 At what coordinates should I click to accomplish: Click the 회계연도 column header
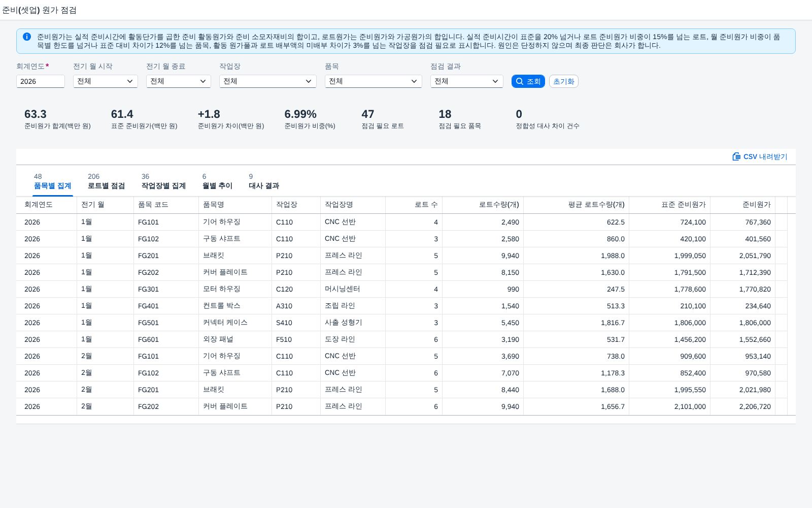pos(47,205)
